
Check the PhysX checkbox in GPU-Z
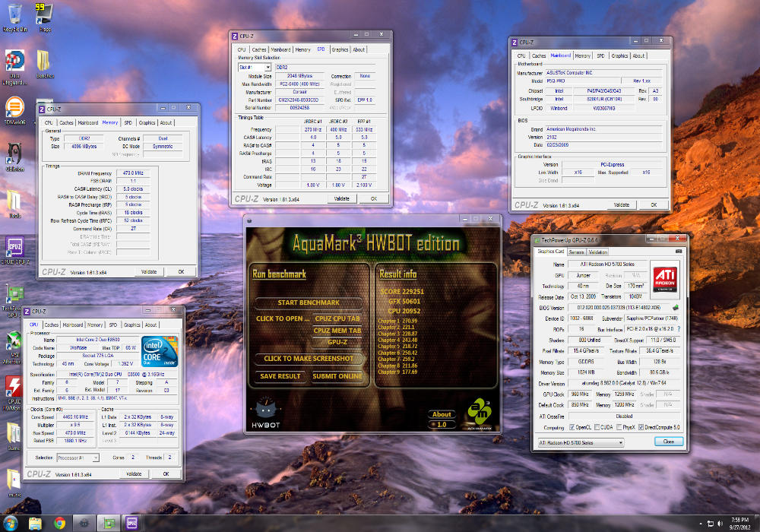(618, 427)
